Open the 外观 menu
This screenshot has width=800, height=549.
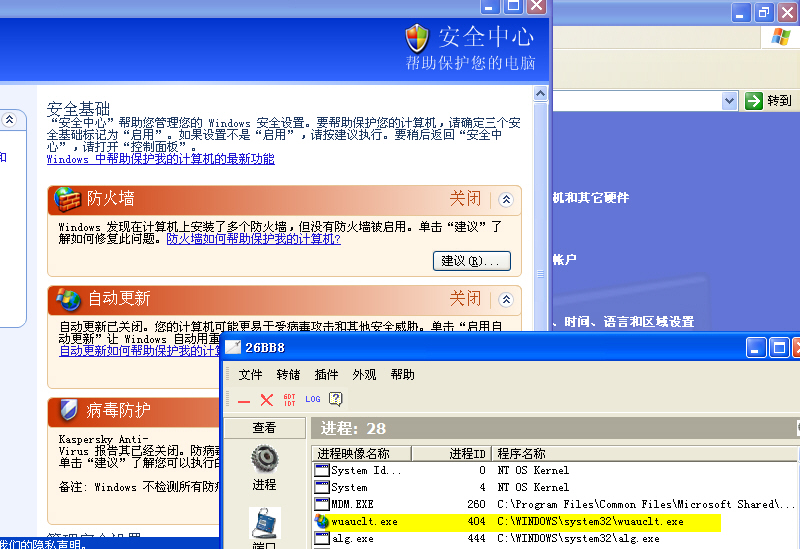click(364, 375)
